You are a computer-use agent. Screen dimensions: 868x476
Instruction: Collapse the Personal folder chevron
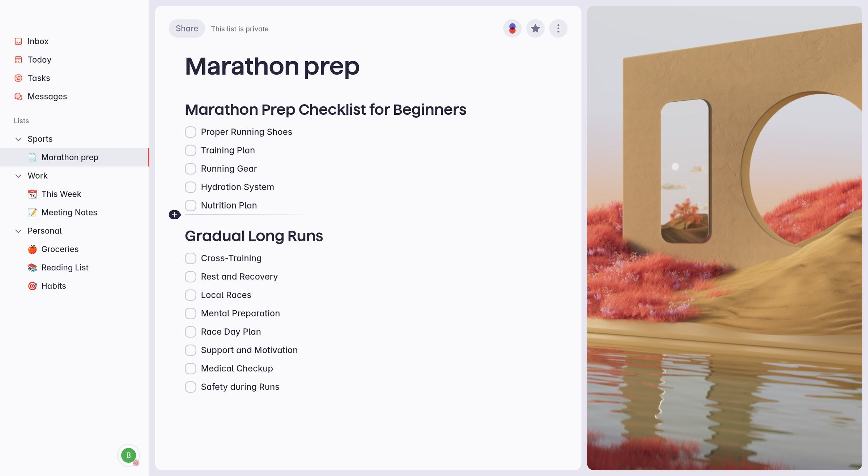18,231
